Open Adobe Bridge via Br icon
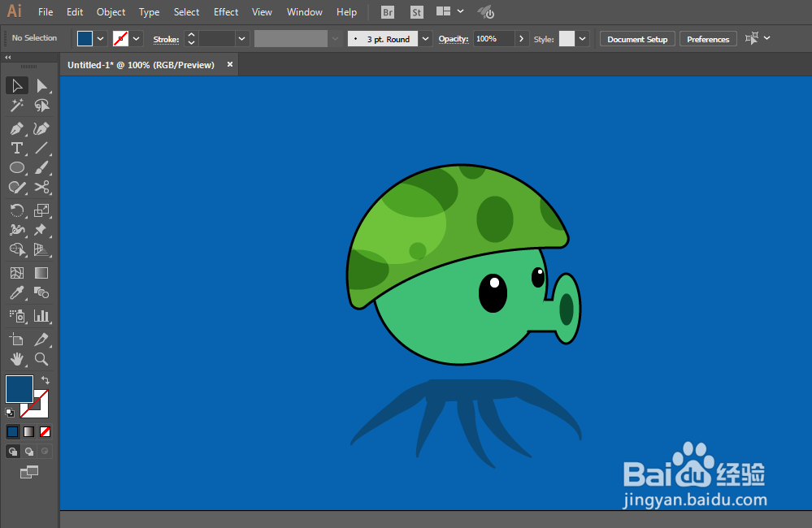The height and width of the screenshot is (528, 812). [x=388, y=12]
